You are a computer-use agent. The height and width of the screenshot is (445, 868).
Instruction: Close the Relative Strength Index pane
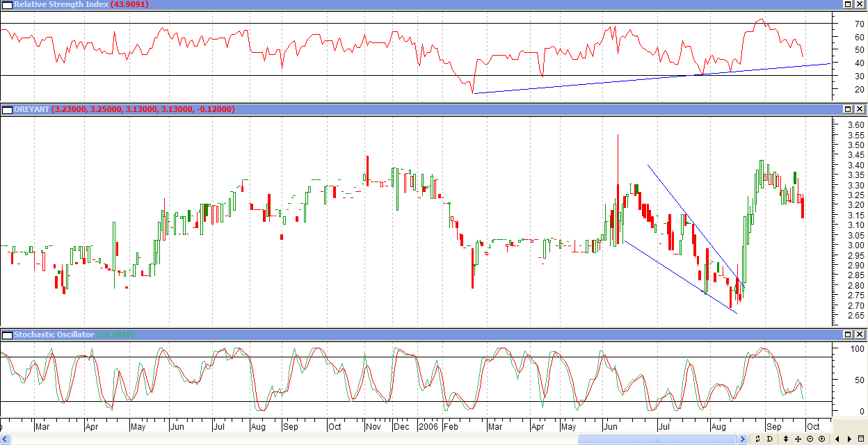(860, 4)
